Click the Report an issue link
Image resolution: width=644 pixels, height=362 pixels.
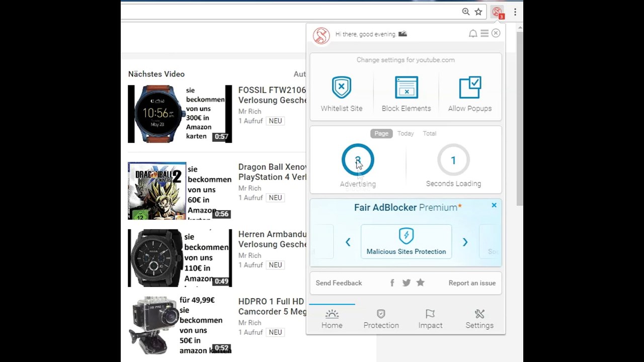(x=472, y=283)
